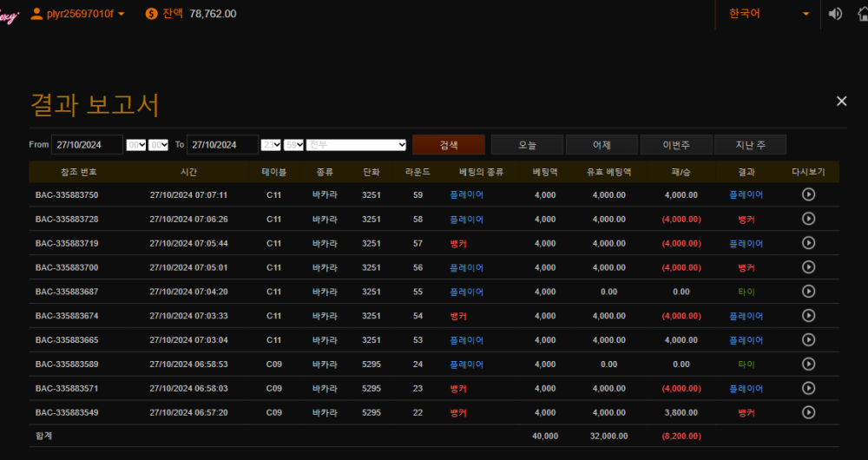Select the 지난 주 (last week) filter
The image size is (868, 460).
[x=750, y=145]
